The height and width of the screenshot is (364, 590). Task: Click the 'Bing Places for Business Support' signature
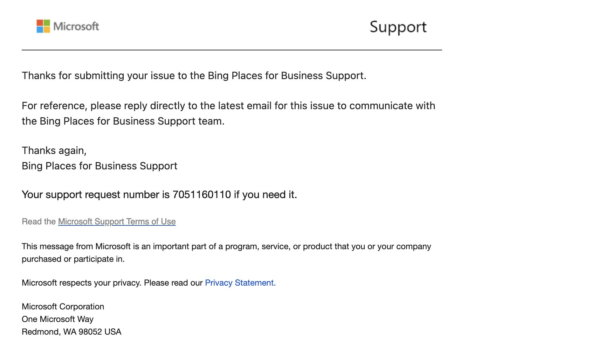pyautogui.click(x=100, y=166)
